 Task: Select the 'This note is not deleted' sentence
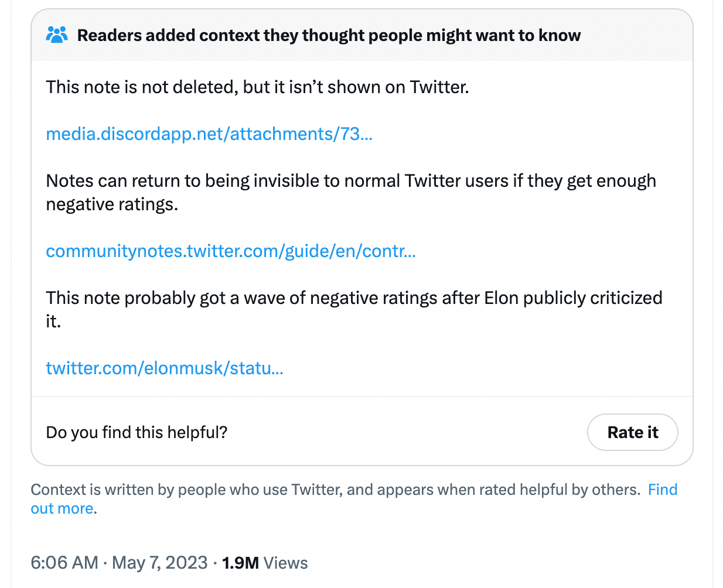[x=258, y=87]
